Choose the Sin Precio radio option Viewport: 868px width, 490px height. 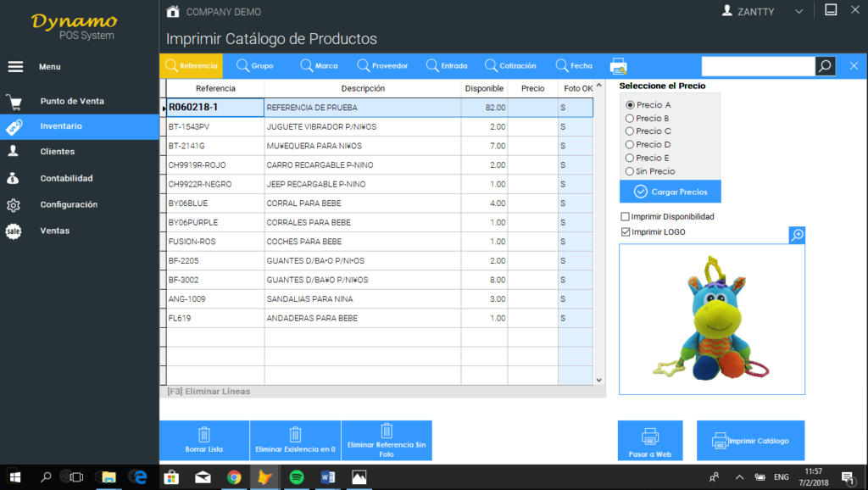point(630,171)
